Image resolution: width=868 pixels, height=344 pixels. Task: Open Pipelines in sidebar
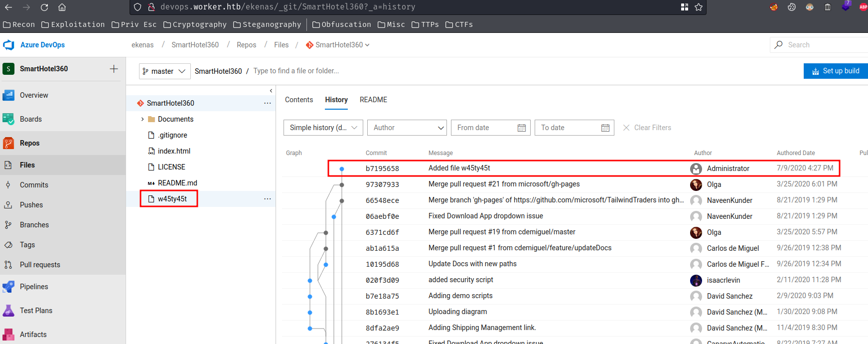pos(34,287)
